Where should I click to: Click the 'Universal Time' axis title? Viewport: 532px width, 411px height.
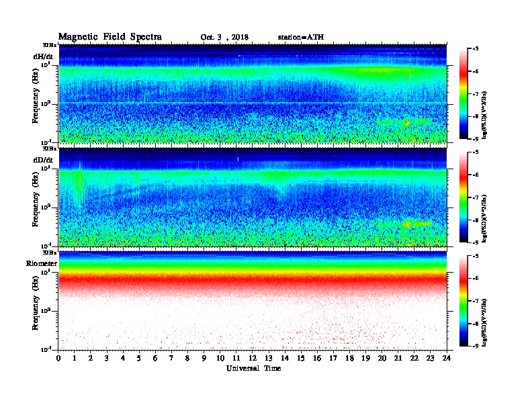click(x=253, y=368)
